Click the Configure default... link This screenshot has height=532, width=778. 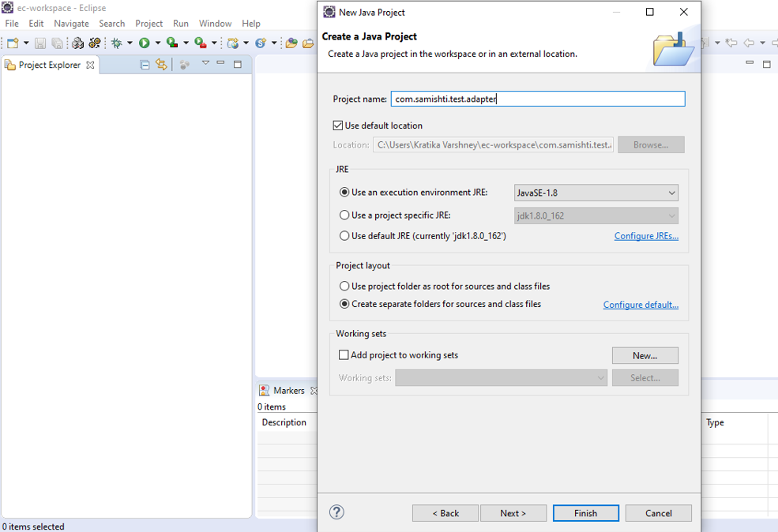click(x=641, y=305)
